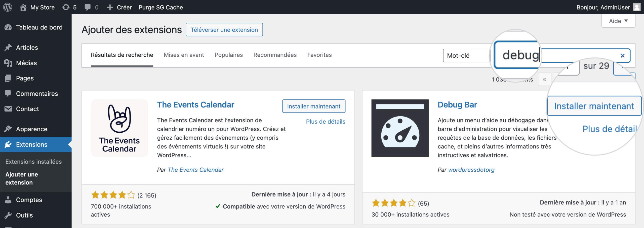The height and width of the screenshot is (228, 644).
Task: Open Plus de détails for Events Calendar
Action: (326, 122)
